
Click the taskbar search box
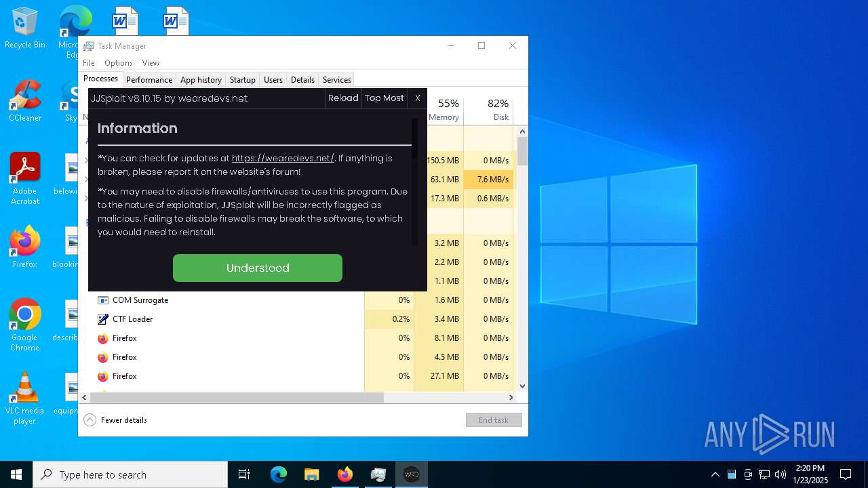click(130, 474)
